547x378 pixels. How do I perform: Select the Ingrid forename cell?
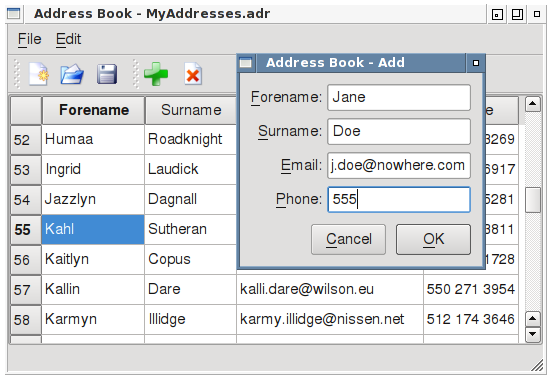(x=93, y=169)
